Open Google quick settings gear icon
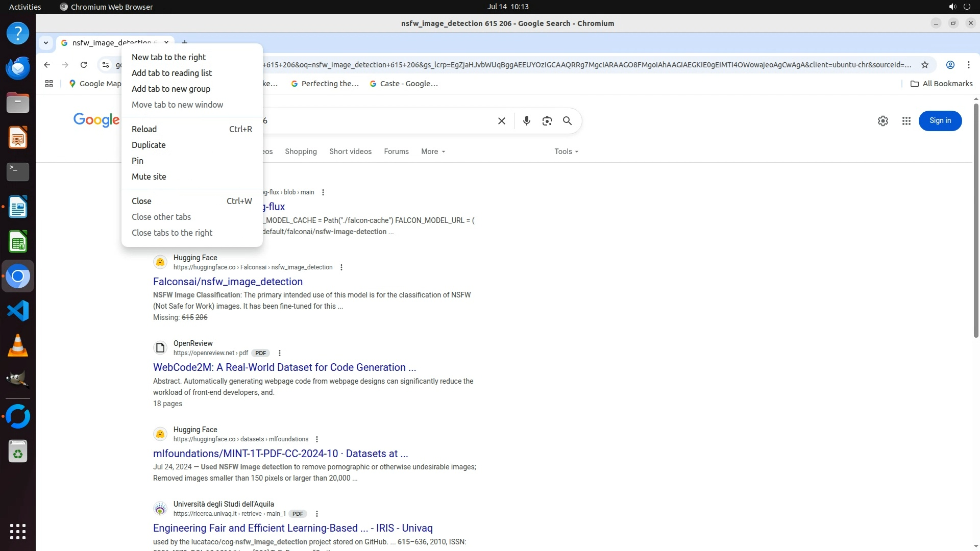980x551 pixels. click(883, 121)
